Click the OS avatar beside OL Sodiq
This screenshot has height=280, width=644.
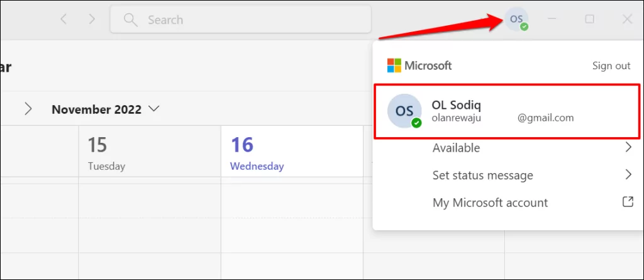[404, 111]
